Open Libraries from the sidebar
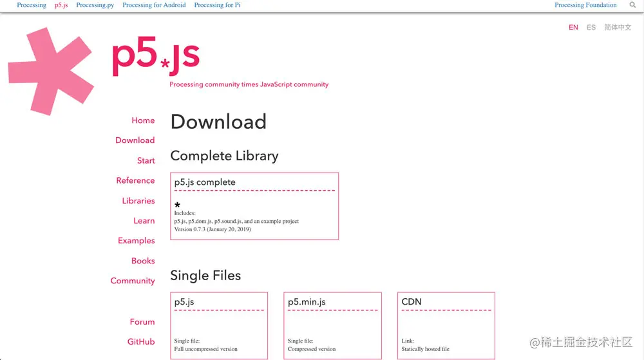644x360 pixels. (x=138, y=201)
